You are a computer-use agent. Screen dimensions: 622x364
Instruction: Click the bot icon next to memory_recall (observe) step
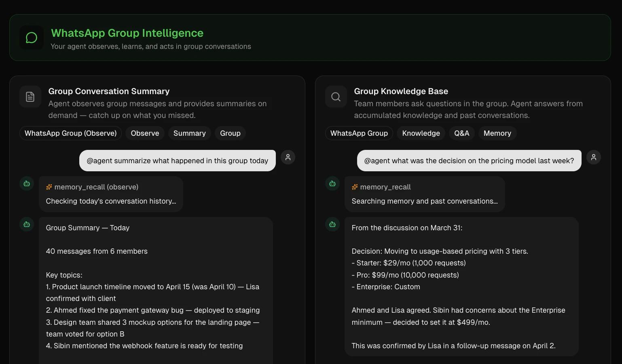tap(26, 183)
